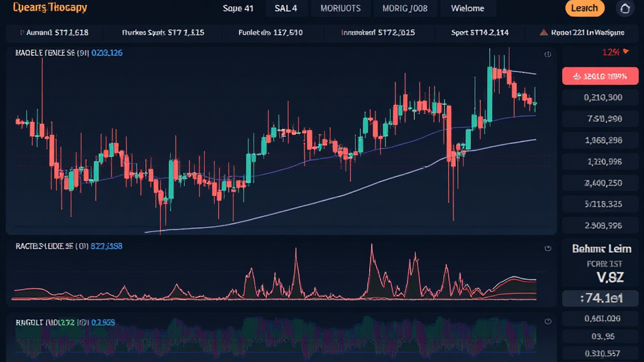Screen dimensions: 644x362
Task: Click the Sport ST14 2,114 ticker item
Action: pyautogui.click(x=480, y=32)
